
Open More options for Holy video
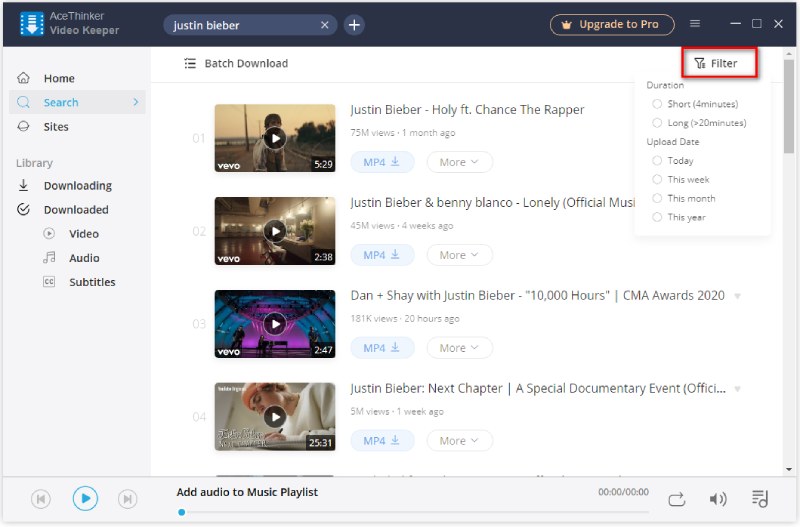click(460, 162)
